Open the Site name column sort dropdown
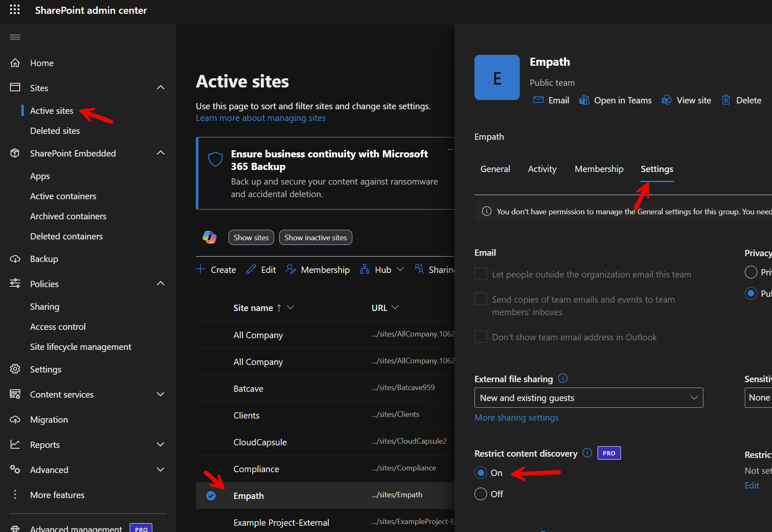The image size is (772, 532). (290, 308)
